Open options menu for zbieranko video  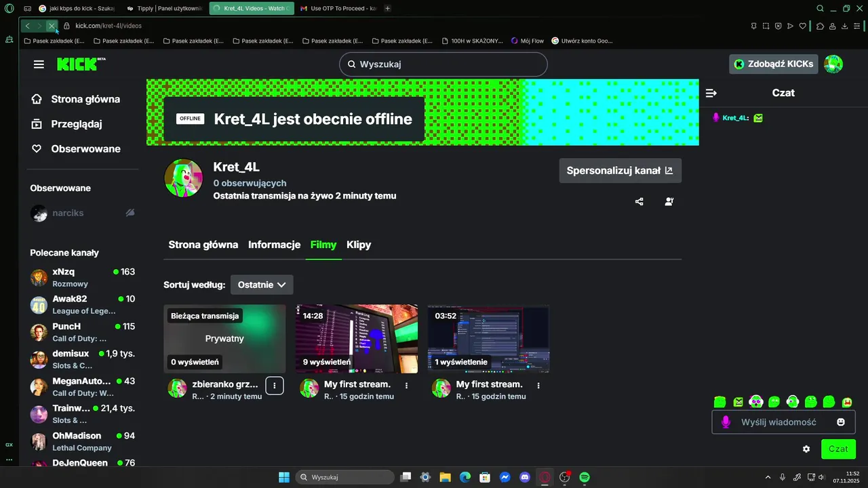275,385
